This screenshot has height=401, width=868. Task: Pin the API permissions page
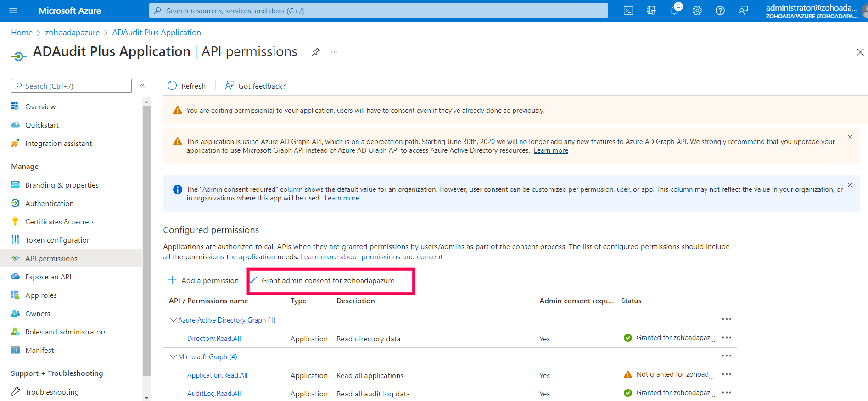coord(316,52)
